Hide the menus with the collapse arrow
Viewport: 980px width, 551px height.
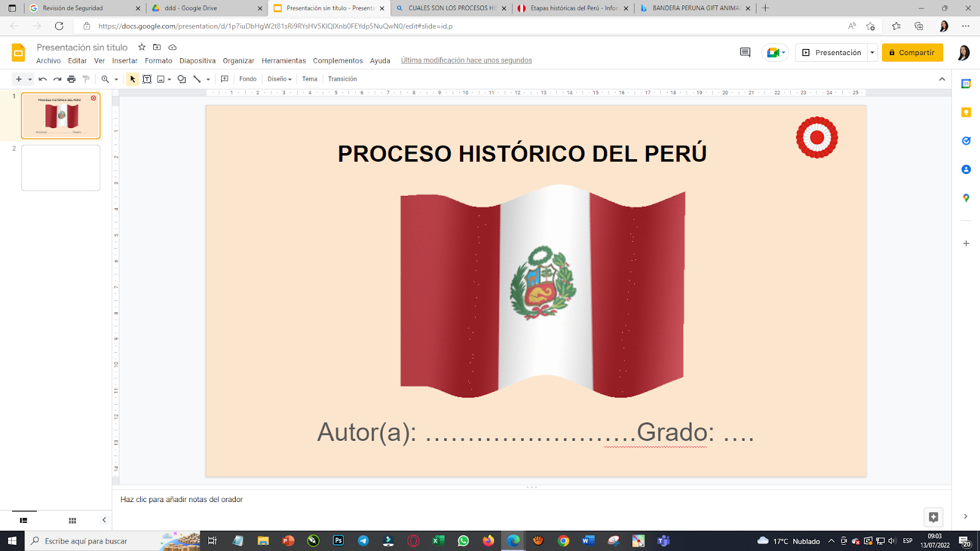tap(942, 79)
